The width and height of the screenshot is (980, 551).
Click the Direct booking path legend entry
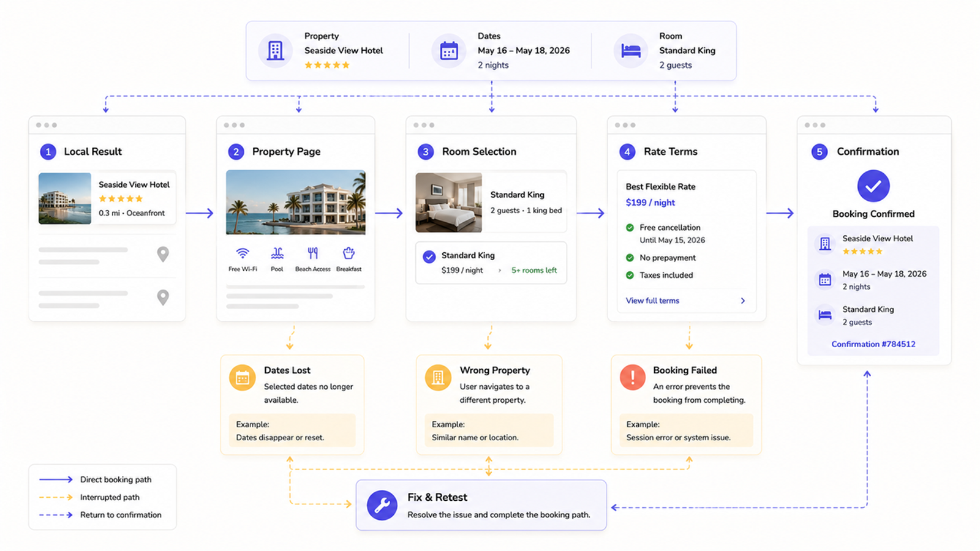click(96, 479)
